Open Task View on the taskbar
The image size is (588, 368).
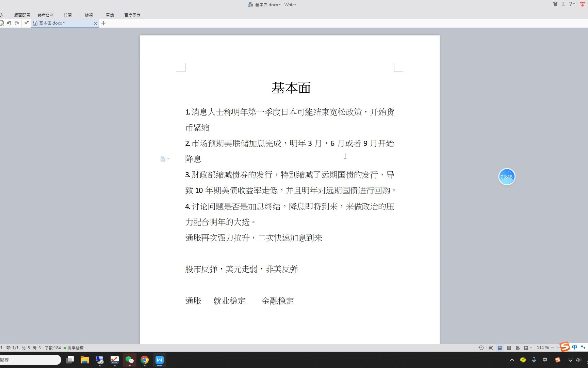click(x=70, y=360)
